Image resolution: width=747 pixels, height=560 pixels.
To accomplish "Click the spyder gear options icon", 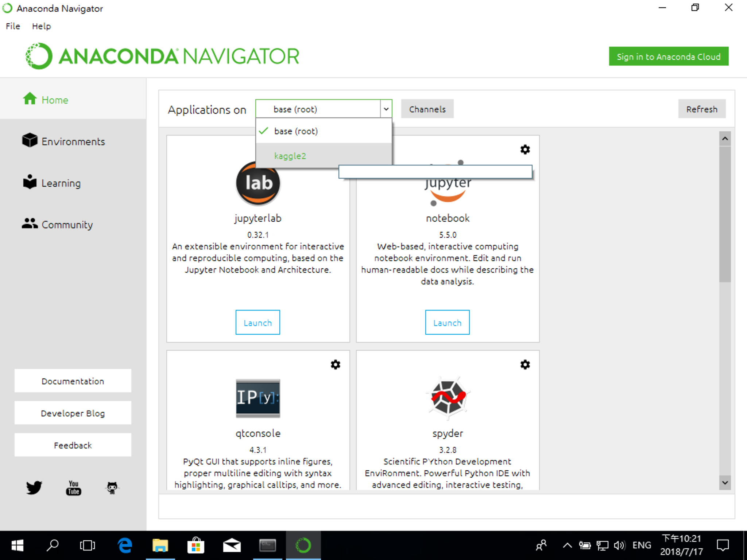I will pos(525,365).
